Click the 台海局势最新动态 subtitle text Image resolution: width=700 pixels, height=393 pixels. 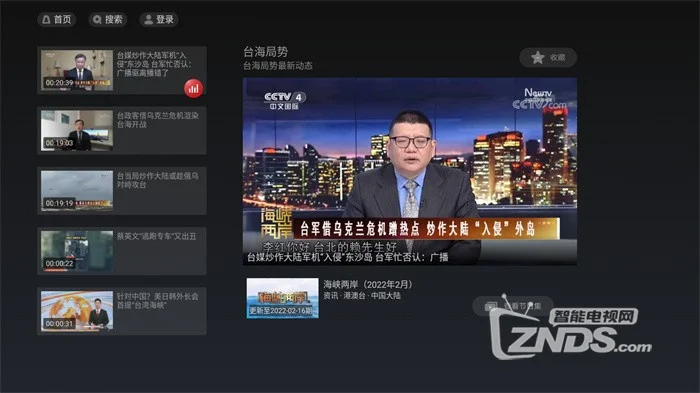278,66
